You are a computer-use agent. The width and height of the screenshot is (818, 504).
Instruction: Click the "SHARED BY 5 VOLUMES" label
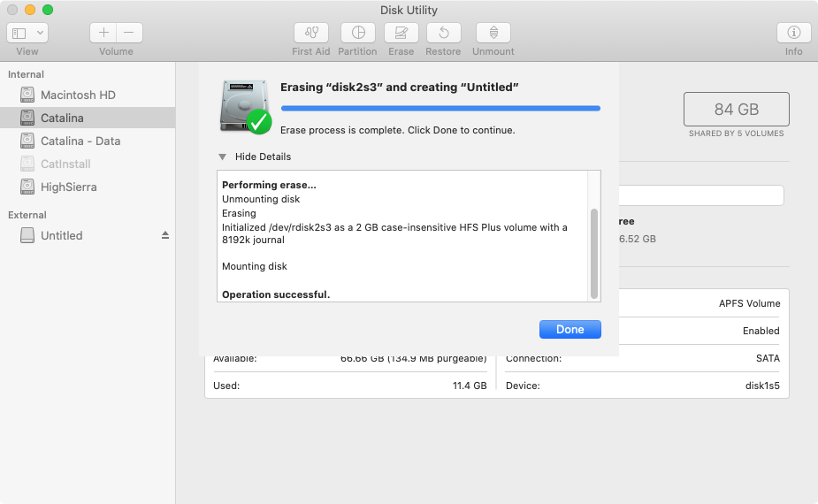tap(736, 134)
